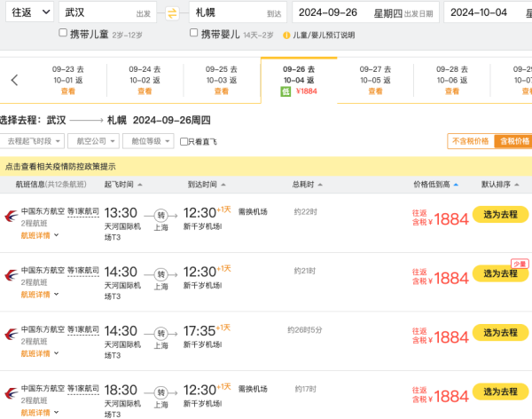The height and width of the screenshot is (419, 532).
Task: Open airline company filter dropdown
Action: (93, 141)
